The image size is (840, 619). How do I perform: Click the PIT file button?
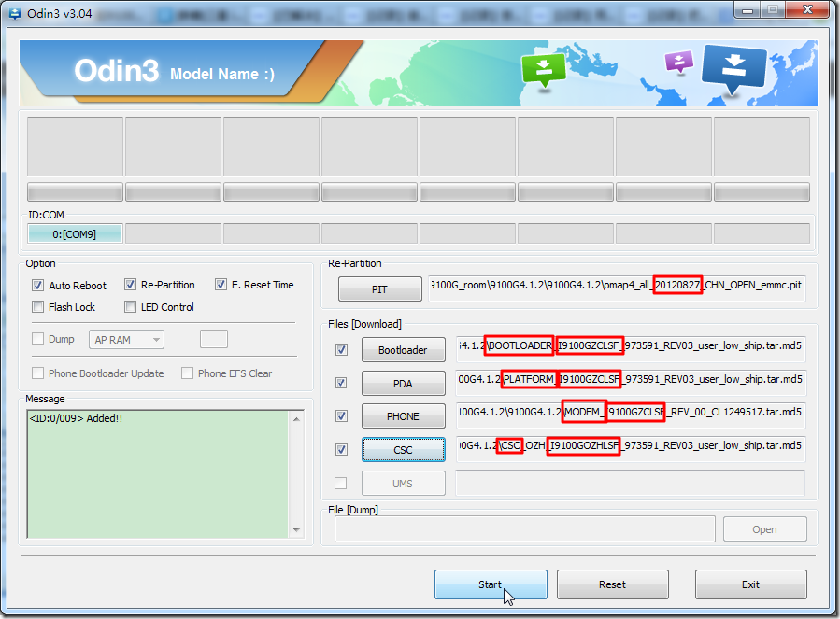[379, 289]
